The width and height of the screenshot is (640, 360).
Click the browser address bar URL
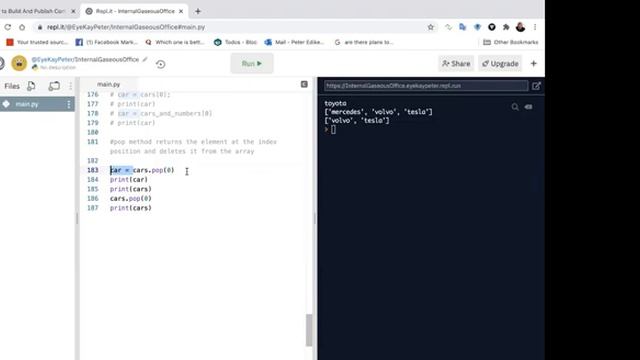click(126, 27)
